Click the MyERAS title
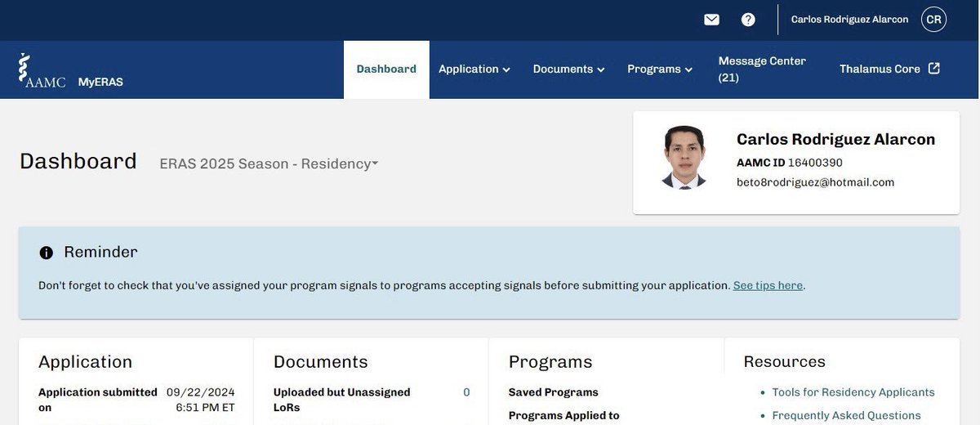 [100, 82]
